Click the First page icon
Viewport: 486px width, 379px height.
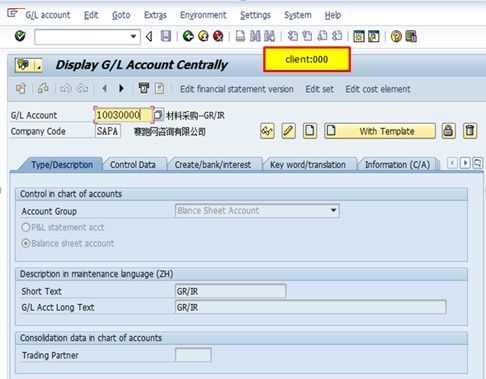[x=293, y=36]
